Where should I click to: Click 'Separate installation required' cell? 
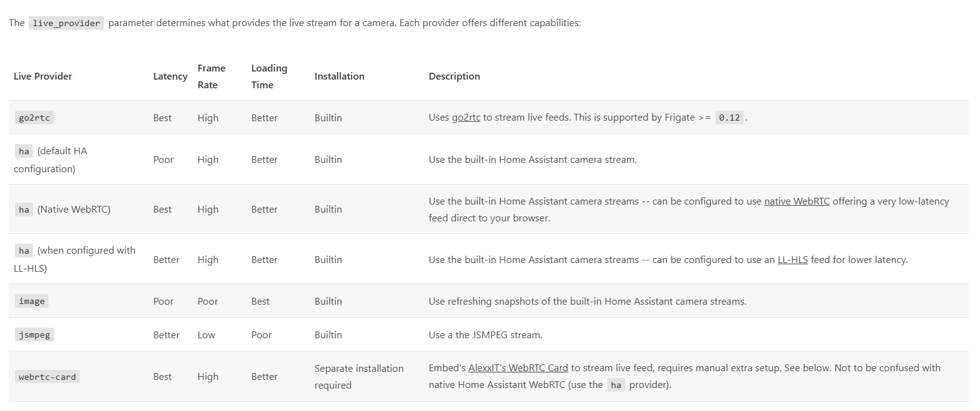coord(359,377)
